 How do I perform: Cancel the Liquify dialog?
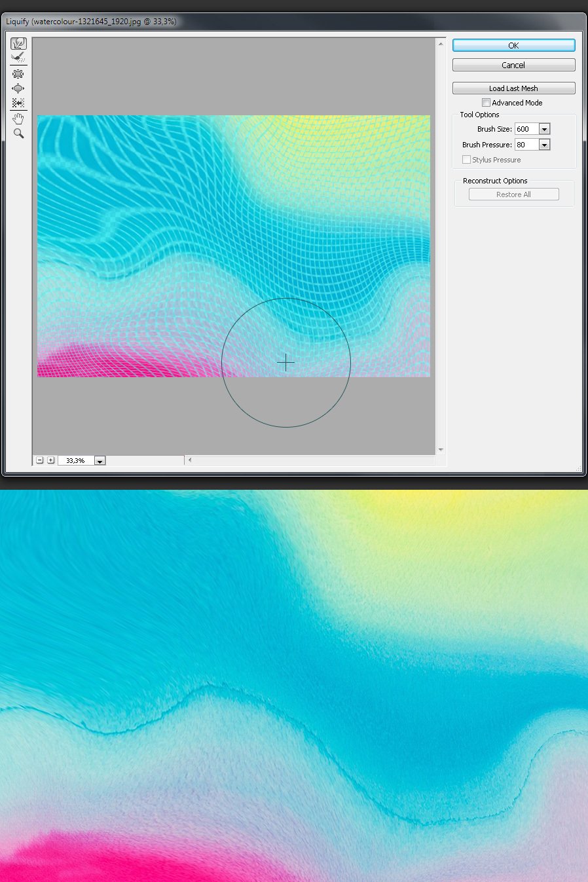pos(513,65)
